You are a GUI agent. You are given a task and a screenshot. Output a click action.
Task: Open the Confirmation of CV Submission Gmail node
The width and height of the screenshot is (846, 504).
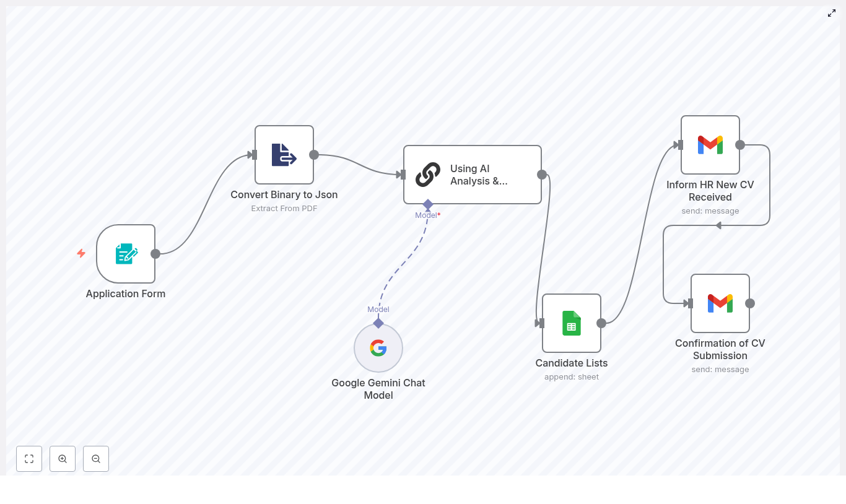(x=720, y=303)
